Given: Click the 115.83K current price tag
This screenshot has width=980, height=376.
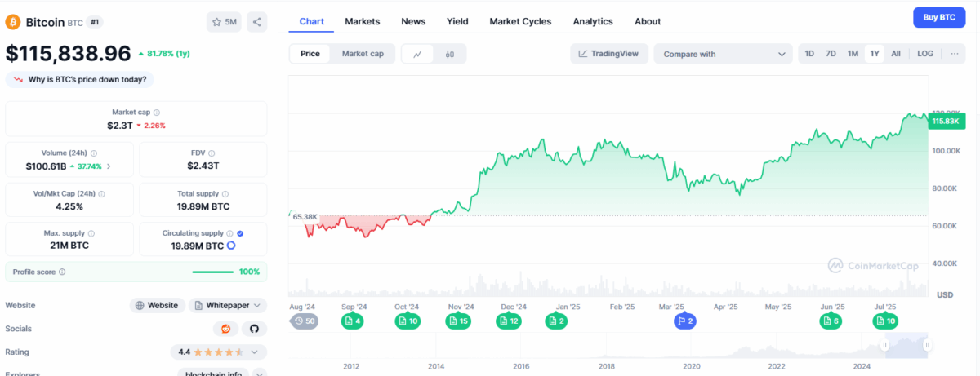Looking at the screenshot, I should click(x=947, y=122).
